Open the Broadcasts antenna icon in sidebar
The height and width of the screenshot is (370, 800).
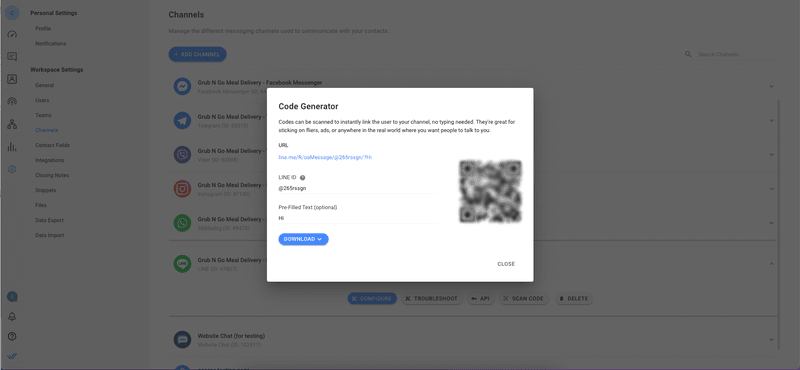tap(12, 101)
